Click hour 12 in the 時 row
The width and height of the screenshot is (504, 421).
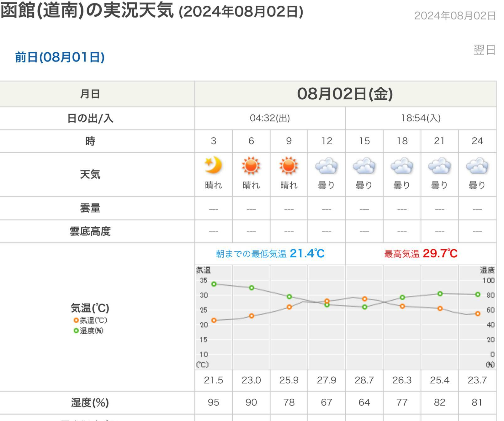(326, 141)
